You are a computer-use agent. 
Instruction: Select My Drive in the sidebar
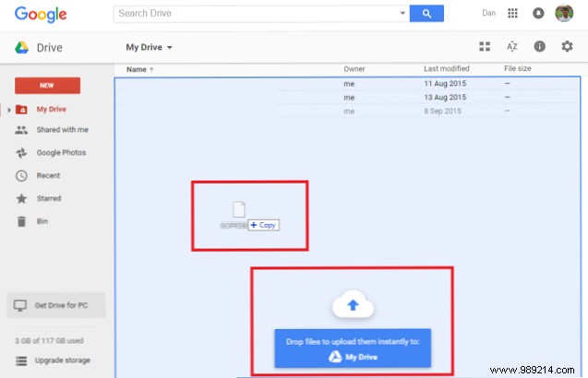coord(52,109)
